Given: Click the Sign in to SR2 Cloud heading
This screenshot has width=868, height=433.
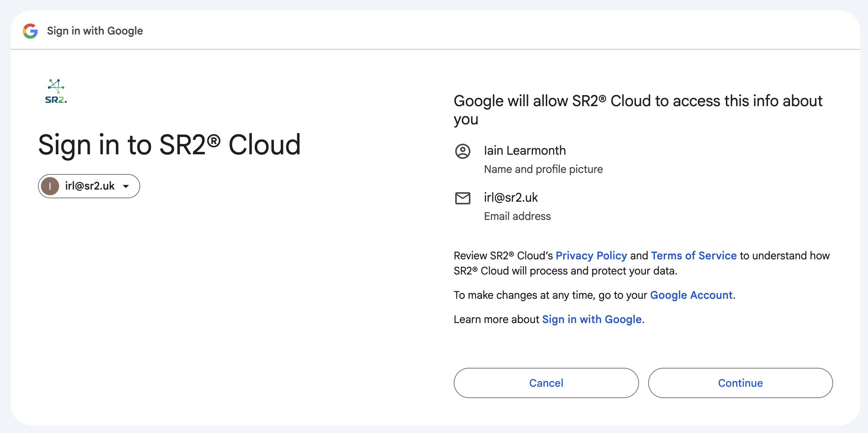Looking at the screenshot, I should click(x=169, y=145).
